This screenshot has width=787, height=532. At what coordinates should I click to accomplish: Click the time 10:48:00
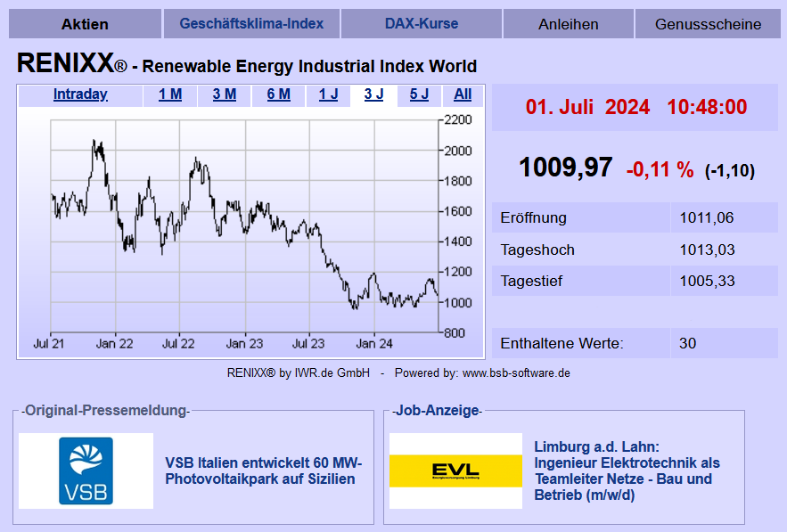pyautogui.click(x=707, y=107)
